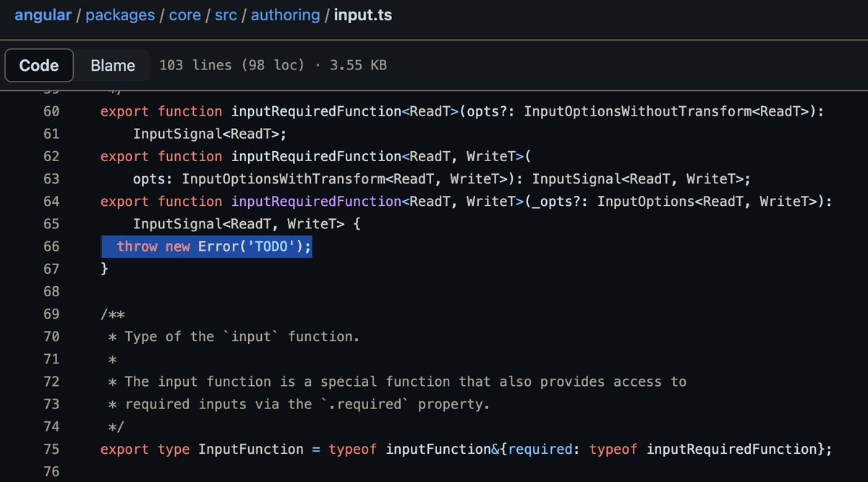This screenshot has width=868, height=482.
Task: Open the core directory breadcrumb
Action: (x=184, y=14)
